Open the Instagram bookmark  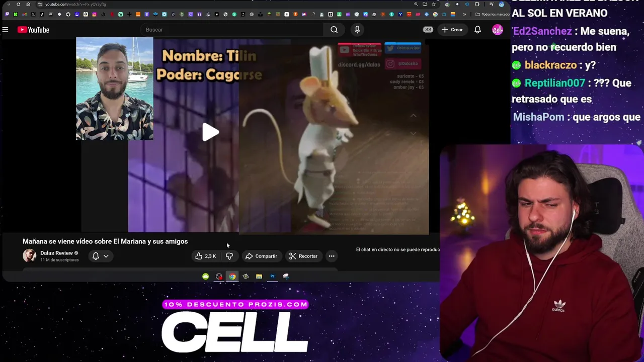tap(94, 14)
